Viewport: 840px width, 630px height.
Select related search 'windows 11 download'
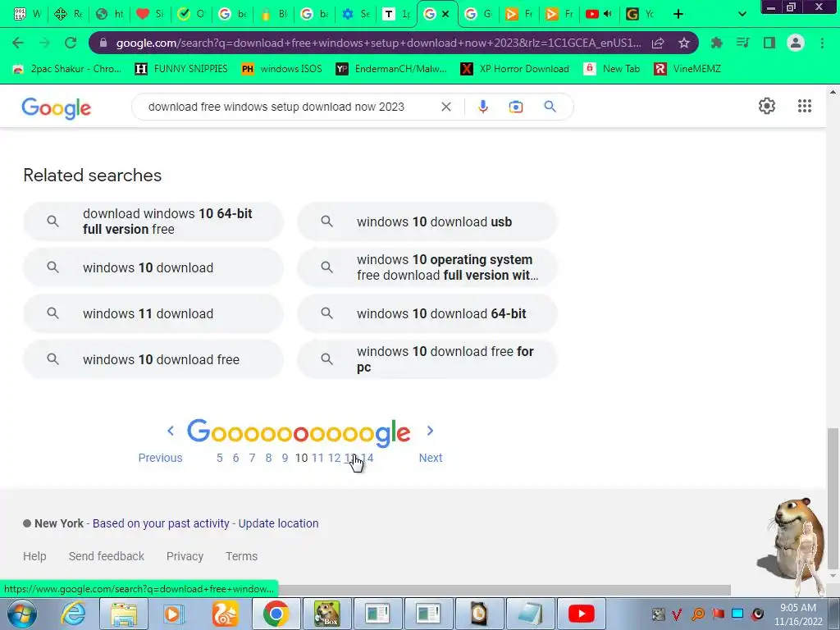[x=153, y=313]
